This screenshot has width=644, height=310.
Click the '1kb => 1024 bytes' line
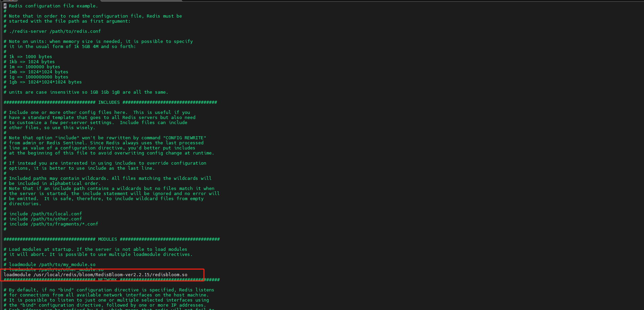click(32, 62)
